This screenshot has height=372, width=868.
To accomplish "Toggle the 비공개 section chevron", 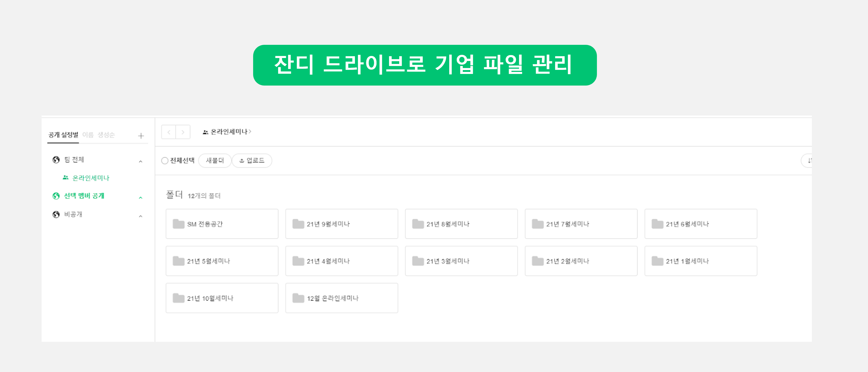I will coord(140,216).
